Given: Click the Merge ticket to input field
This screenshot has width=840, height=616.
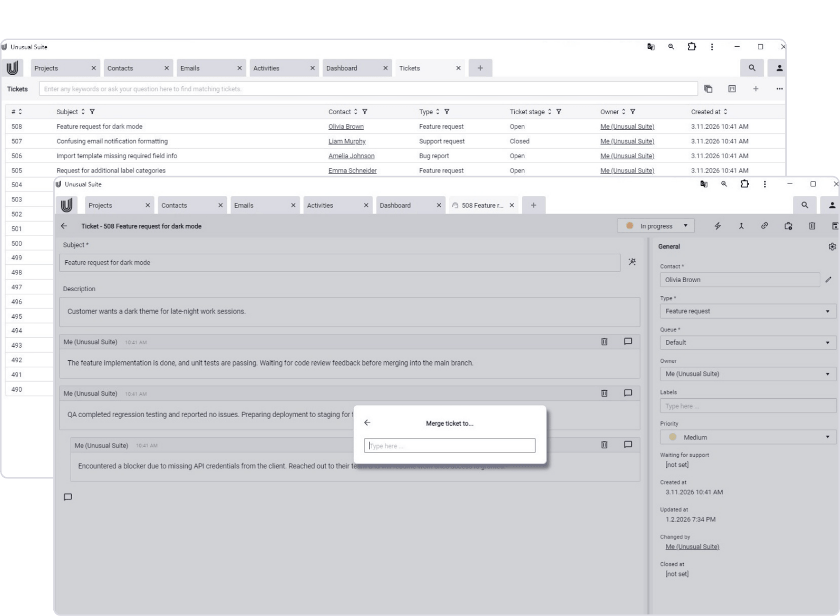Looking at the screenshot, I should click(x=449, y=446).
